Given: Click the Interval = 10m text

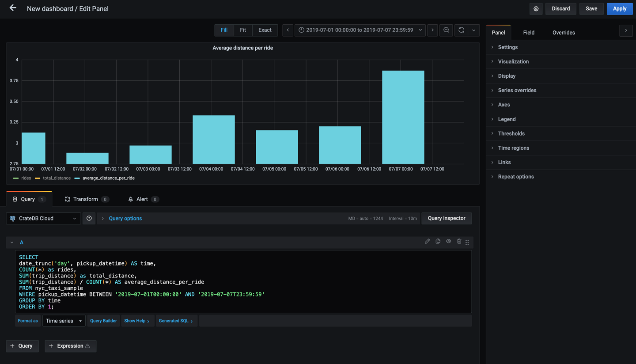Looking at the screenshot, I should [403, 219].
